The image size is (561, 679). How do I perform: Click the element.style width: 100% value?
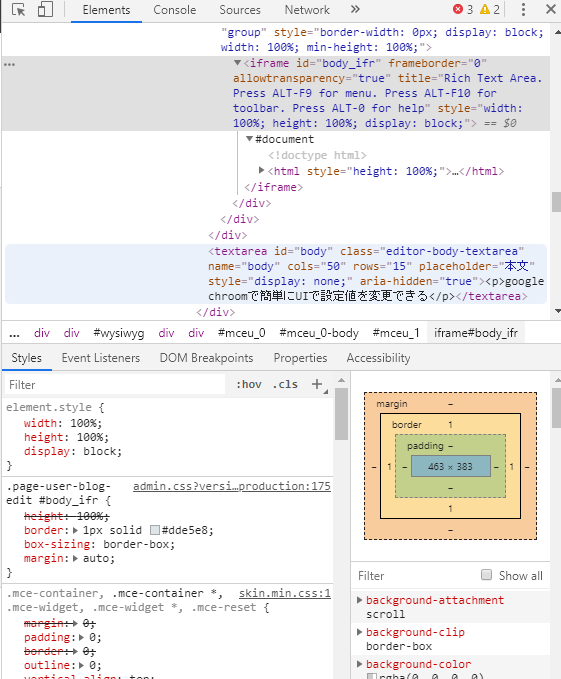[x=86, y=423]
